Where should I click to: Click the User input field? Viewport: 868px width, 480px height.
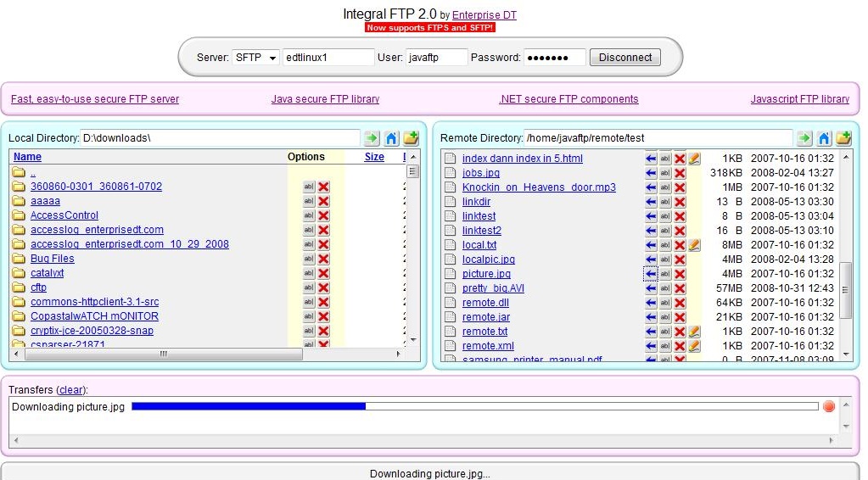pyautogui.click(x=436, y=58)
